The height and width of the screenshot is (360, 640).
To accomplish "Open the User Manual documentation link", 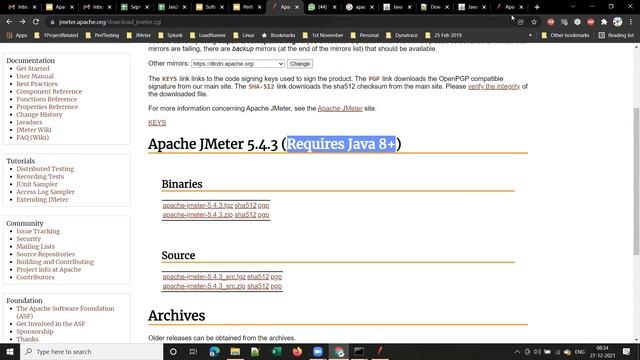I will pyautogui.click(x=35, y=76).
